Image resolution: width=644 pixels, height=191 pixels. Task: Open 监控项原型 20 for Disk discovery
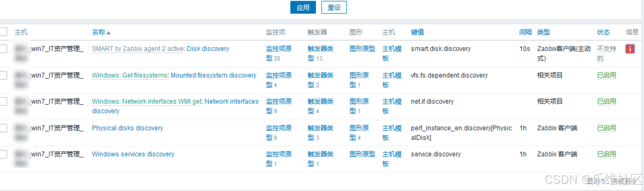point(279,53)
